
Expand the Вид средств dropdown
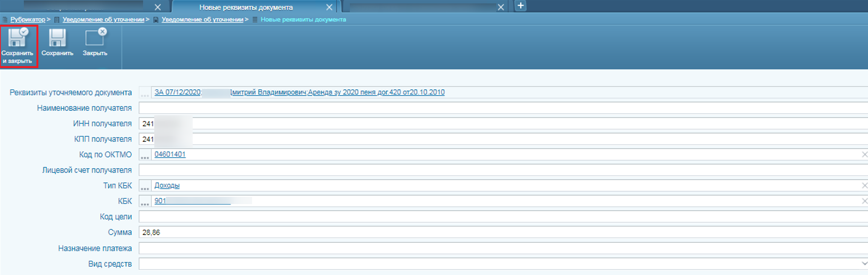pyautogui.click(x=864, y=263)
